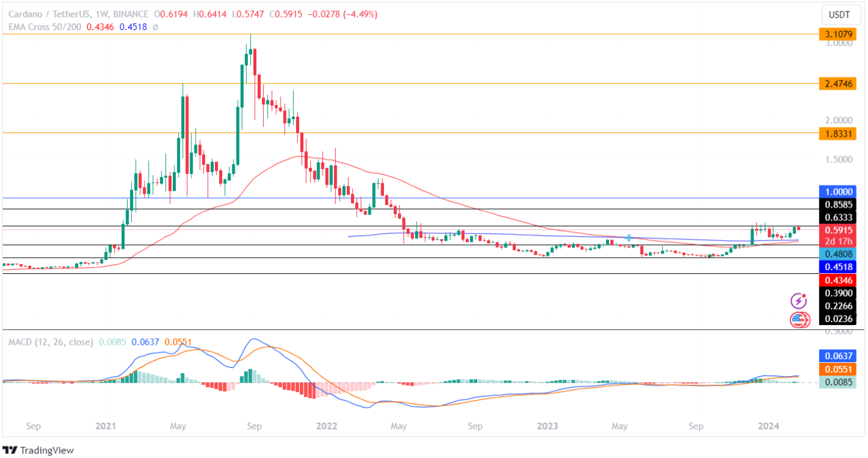Select the EMA Cross 50/200 indicator label
Viewport: 868px width, 458px height.
tap(46, 26)
